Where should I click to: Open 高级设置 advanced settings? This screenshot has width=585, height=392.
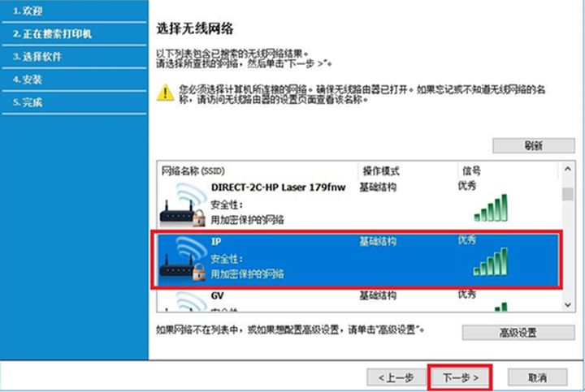[518, 333]
